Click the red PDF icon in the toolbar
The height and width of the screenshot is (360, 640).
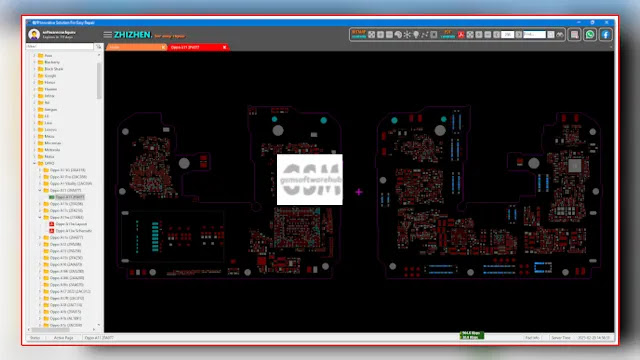(x=461, y=35)
